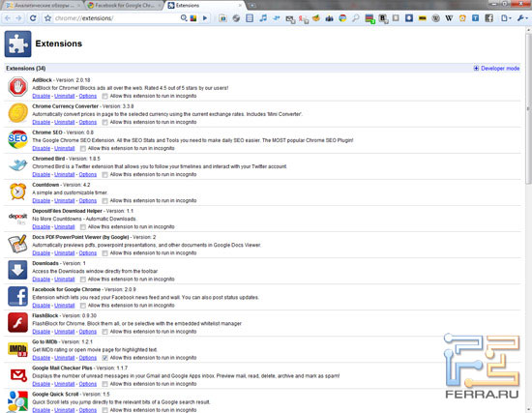Viewport: 532px width, 413px height.
Task: Close the Extensions tab
Action: tap(240, 6)
